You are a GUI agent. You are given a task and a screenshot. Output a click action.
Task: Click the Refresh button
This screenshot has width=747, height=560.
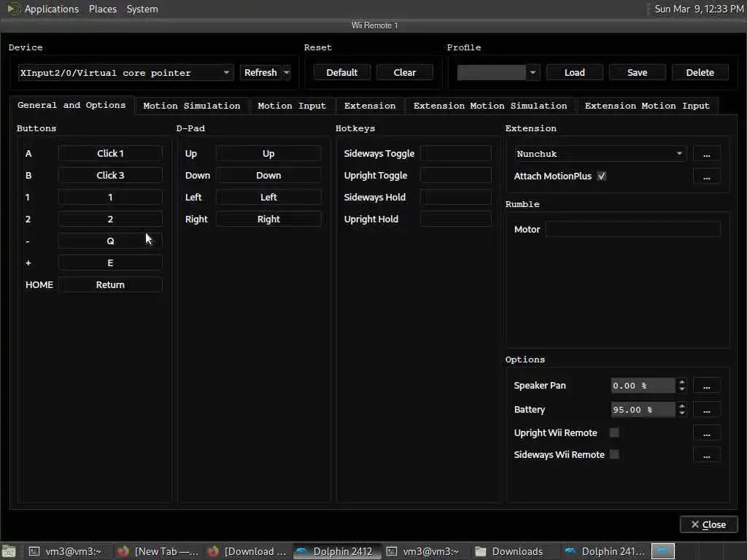[x=260, y=73]
